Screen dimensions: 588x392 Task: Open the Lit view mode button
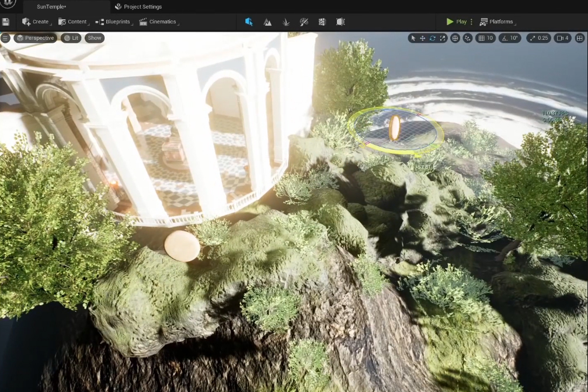coord(71,38)
